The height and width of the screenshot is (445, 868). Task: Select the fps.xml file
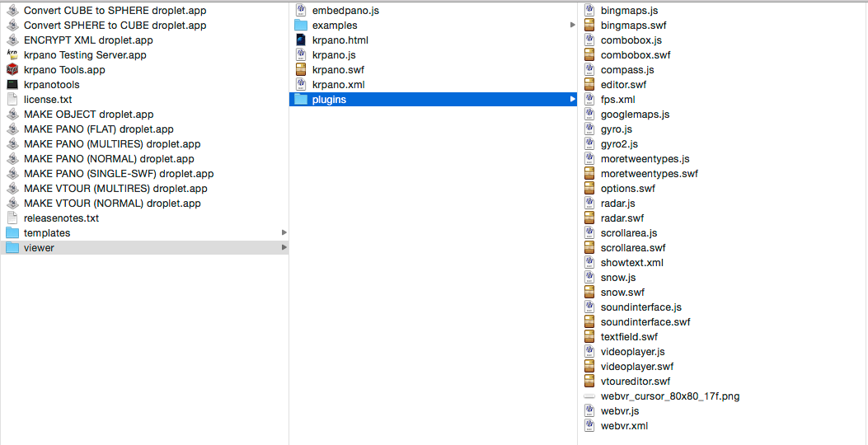coord(617,100)
